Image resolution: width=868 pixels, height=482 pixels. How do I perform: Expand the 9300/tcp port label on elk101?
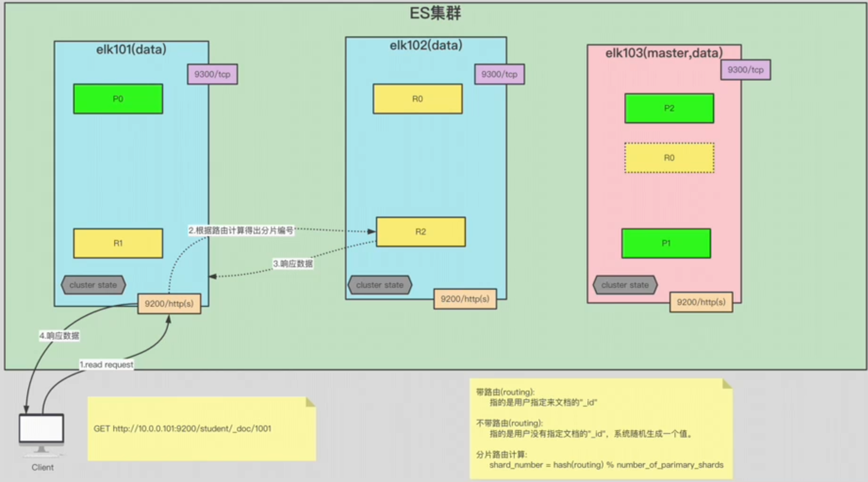coord(212,74)
